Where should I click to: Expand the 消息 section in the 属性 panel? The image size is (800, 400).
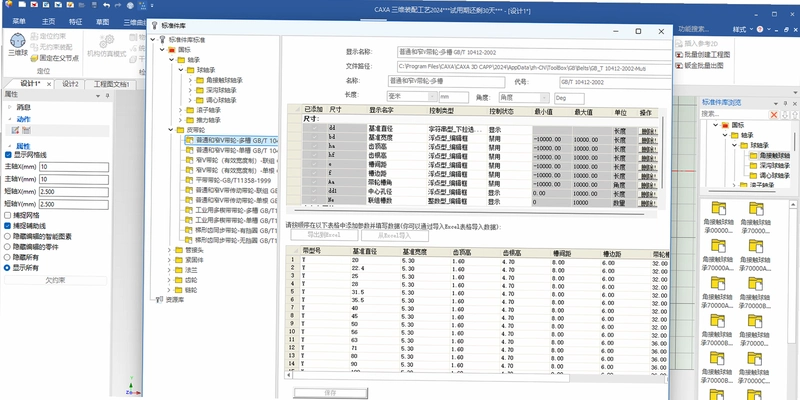pyautogui.click(x=10, y=107)
